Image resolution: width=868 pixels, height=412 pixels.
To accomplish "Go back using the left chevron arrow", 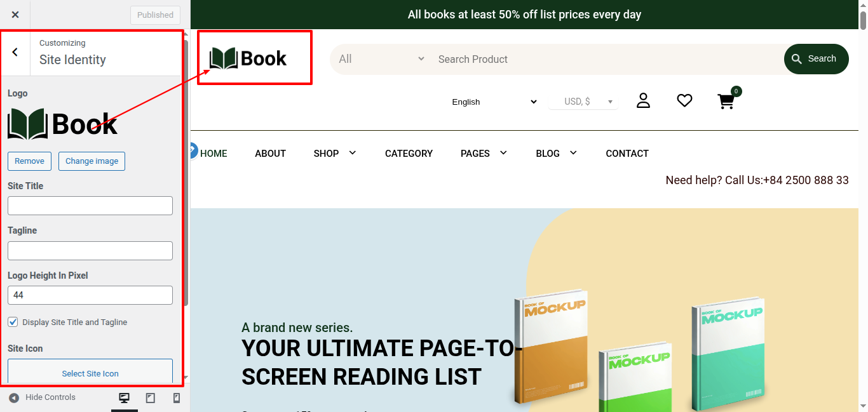I will click(x=15, y=53).
